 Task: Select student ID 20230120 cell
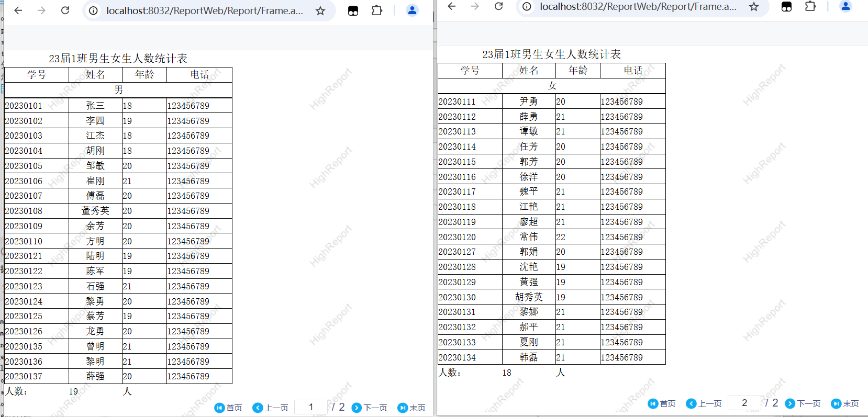[470, 237]
